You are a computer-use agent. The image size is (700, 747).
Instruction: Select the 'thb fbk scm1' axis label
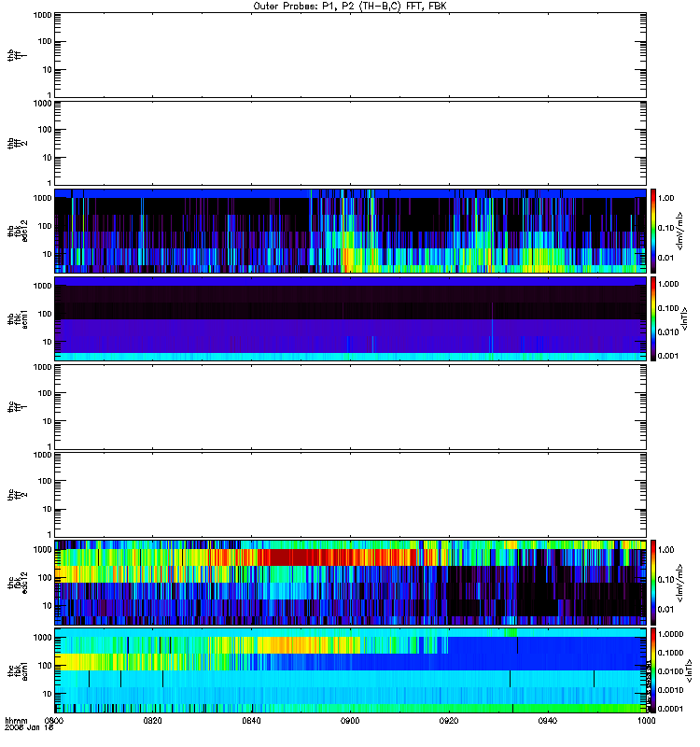coord(18,318)
